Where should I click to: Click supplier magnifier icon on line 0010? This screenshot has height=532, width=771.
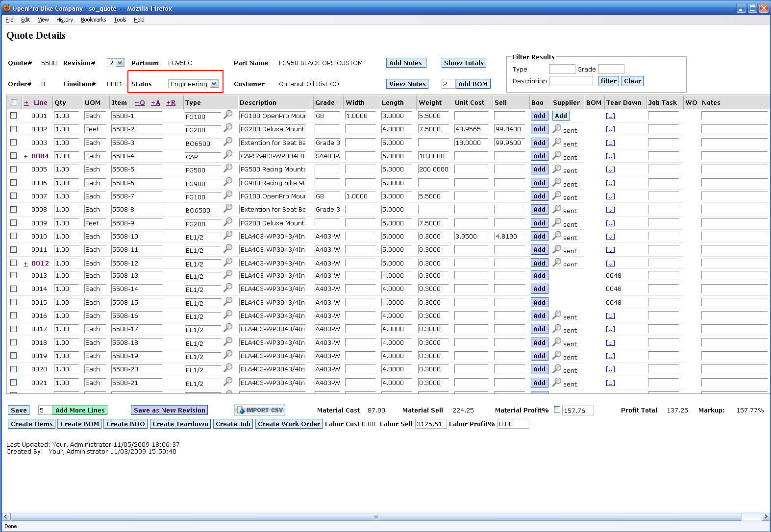pyautogui.click(x=557, y=236)
